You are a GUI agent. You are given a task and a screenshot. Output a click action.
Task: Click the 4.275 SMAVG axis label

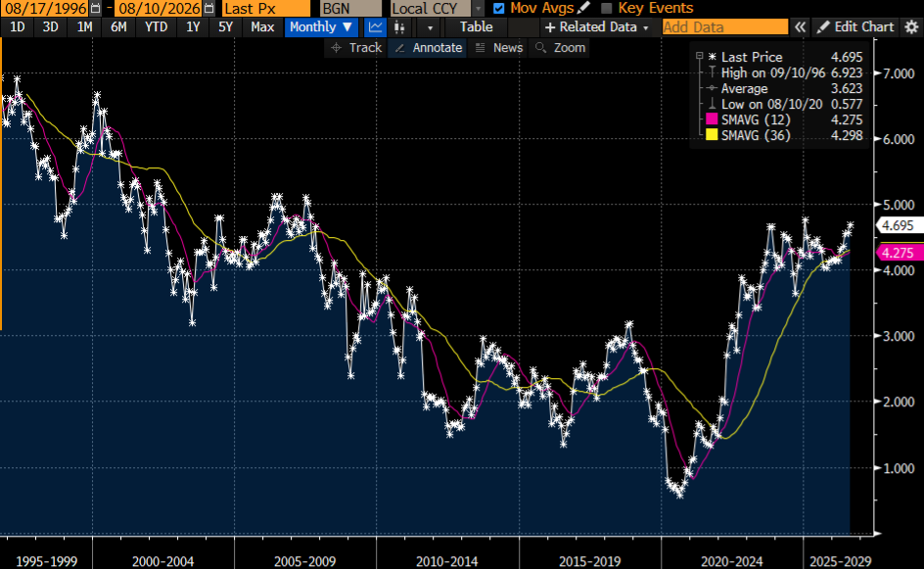899,253
